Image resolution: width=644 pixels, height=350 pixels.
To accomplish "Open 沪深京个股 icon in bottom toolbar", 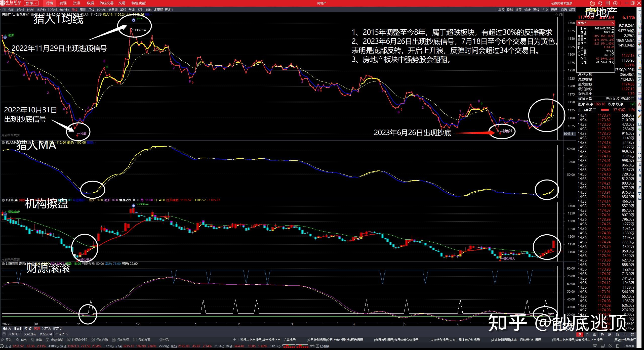I will [68, 340].
